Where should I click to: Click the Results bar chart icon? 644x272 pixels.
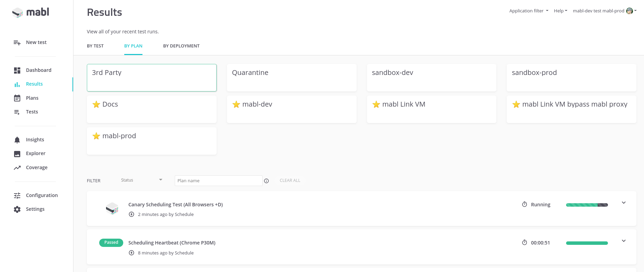pyautogui.click(x=17, y=84)
